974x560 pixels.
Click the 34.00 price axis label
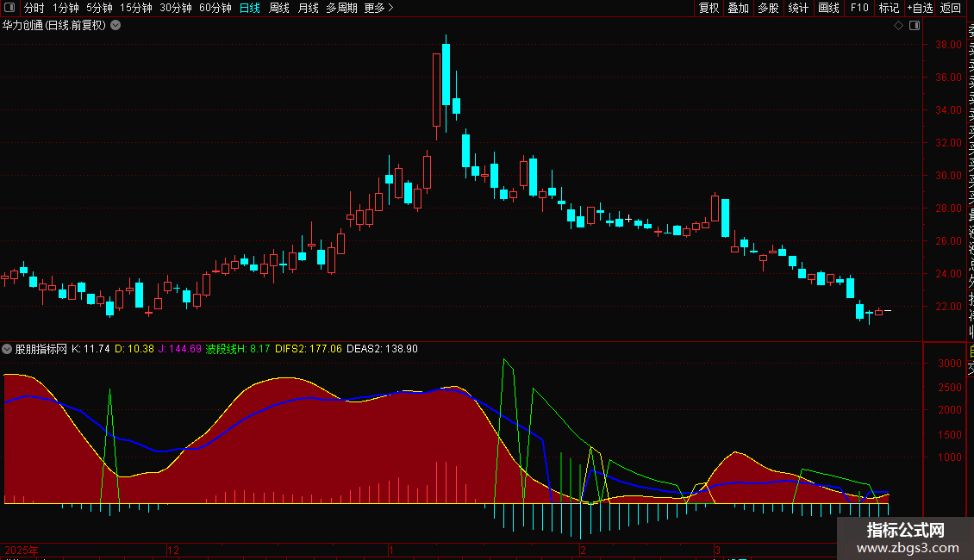(x=948, y=110)
